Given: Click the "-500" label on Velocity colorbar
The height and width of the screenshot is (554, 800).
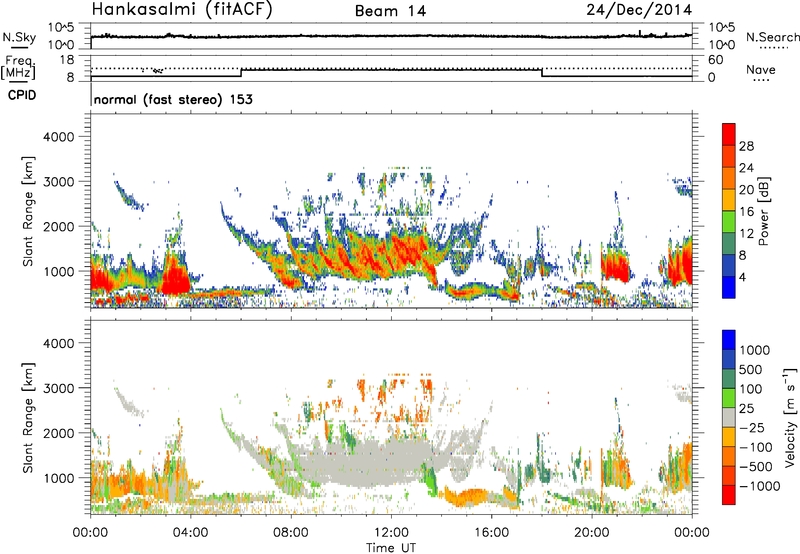Looking at the screenshot, I should tap(756, 466).
